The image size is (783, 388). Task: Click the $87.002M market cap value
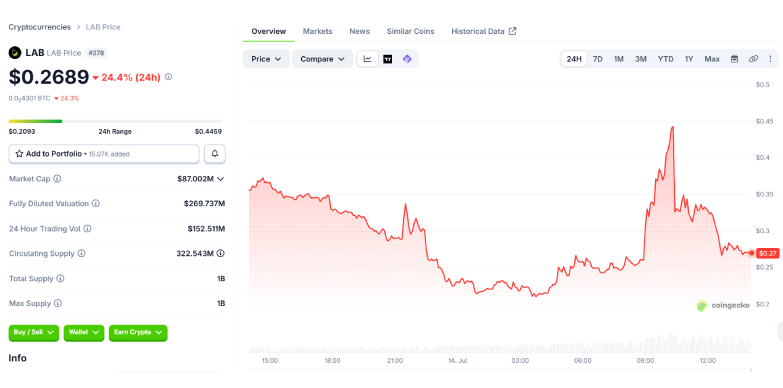tap(195, 179)
